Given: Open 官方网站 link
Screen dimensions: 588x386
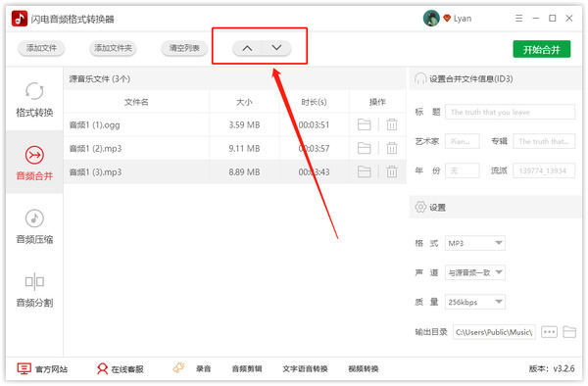Looking at the screenshot, I should coord(51,369).
